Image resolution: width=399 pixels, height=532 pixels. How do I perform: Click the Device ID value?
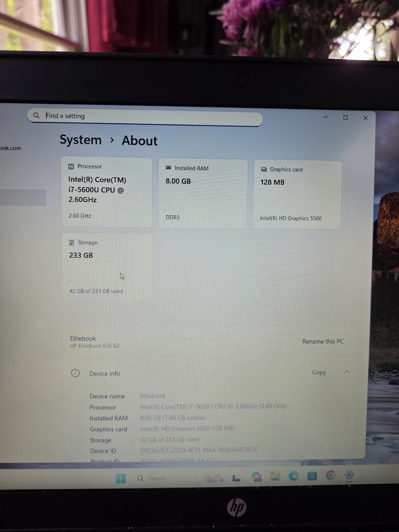199,450
